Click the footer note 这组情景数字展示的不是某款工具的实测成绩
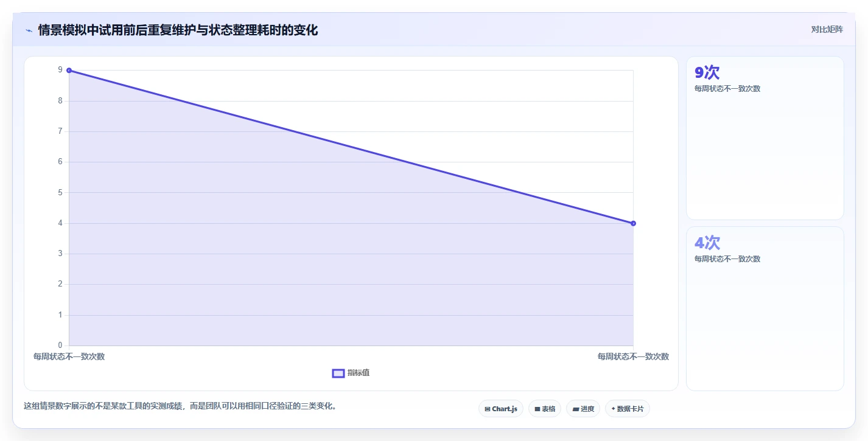This screenshot has width=868, height=441. [103, 406]
